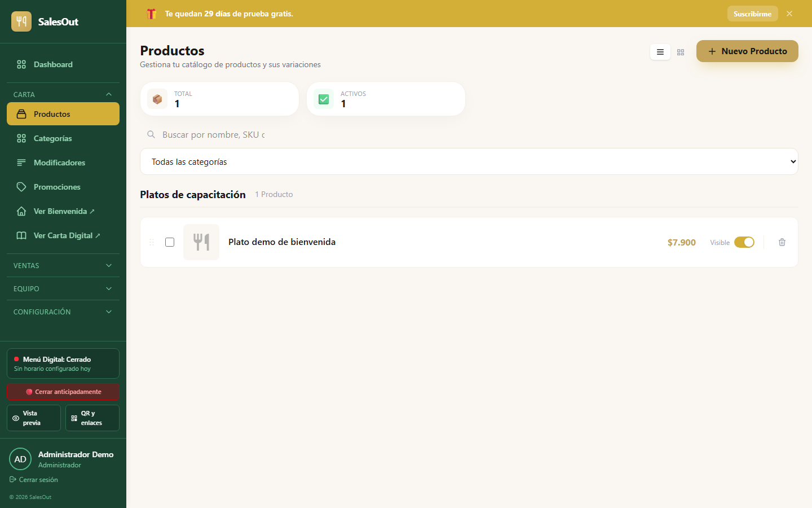The width and height of the screenshot is (812, 508).
Task: Open product Plato demo de bienvenida
Action: [282, 242]
